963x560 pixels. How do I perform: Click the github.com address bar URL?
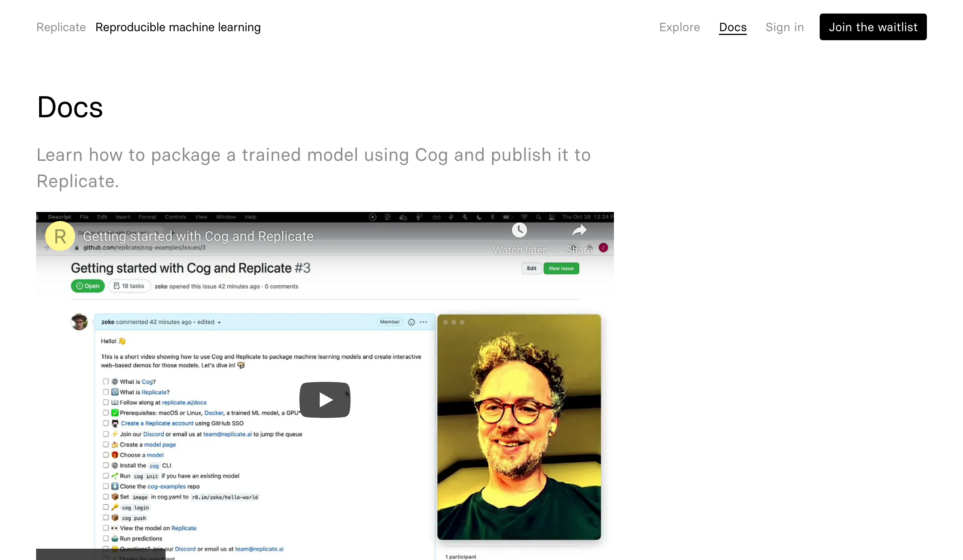click(144, 248)
